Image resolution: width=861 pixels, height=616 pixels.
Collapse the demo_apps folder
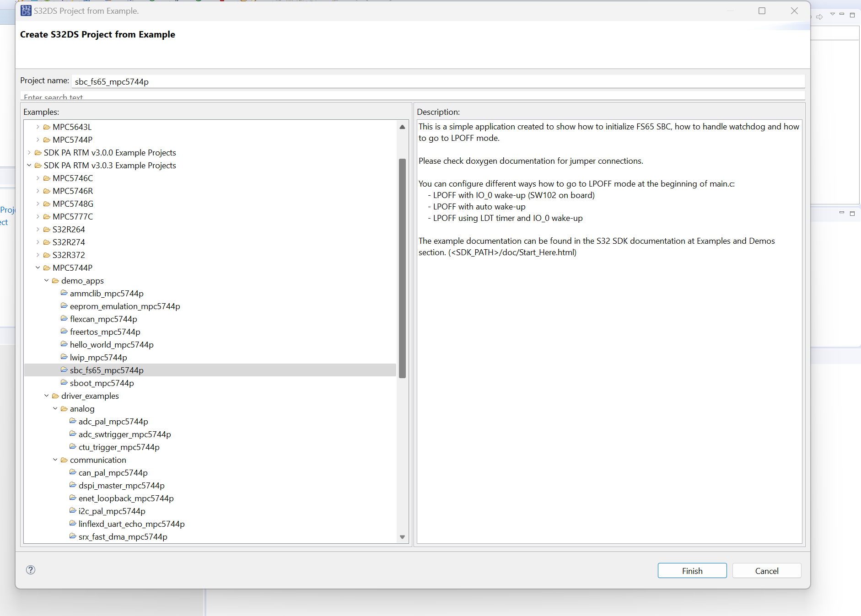tap(46, 280)
